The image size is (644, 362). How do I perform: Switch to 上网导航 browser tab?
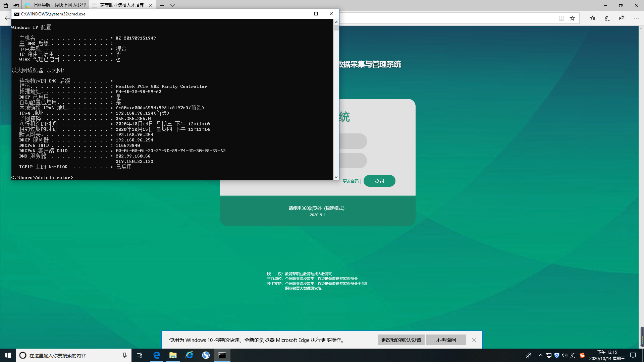point(55,5)
